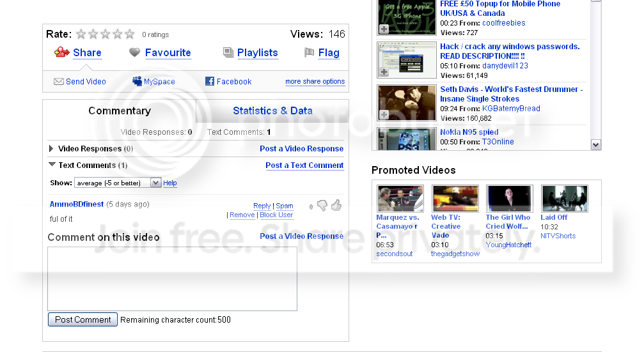Click the Send Video link

pyautogui.click(x=86, y=82)
